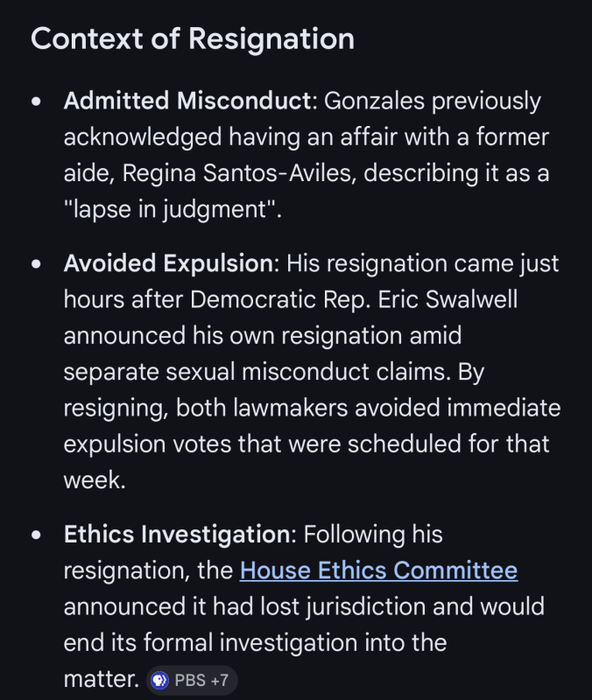Image resolution: width=592 pixels, height=700 pixels.
Task: Open the House Ethics Committee link
Action: coord(378,570)
